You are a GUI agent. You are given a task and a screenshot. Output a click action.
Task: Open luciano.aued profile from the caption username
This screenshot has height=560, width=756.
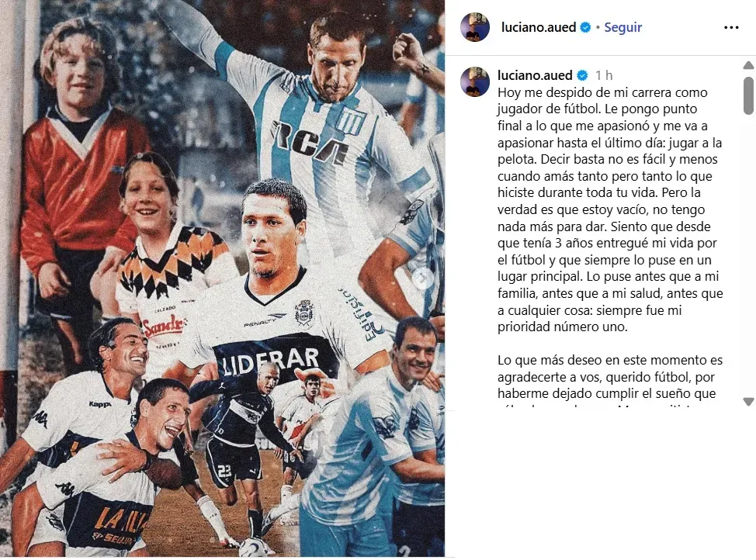pyautogui.click(x=536, y=76)
